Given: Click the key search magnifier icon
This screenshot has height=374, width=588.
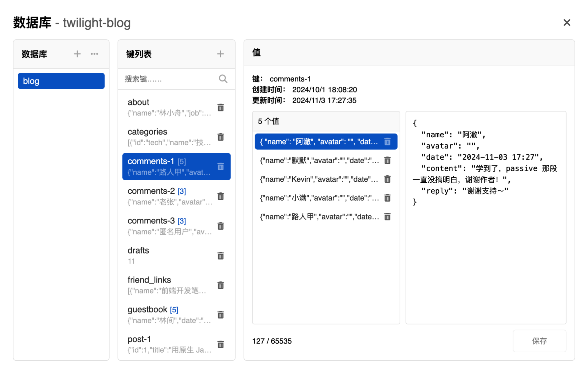Looking at the screenshot, I should point(223,79).
